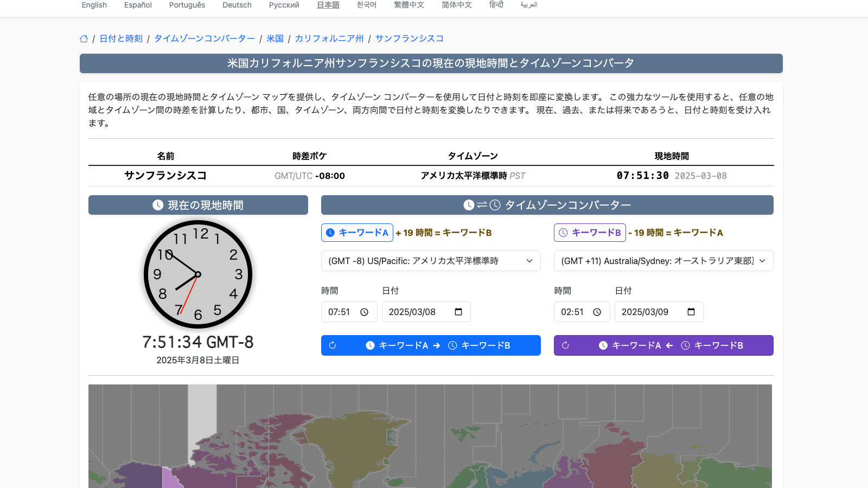868x488 pixels.
Task: Click the 07:51 time input field
Action: tap(340, 312)
